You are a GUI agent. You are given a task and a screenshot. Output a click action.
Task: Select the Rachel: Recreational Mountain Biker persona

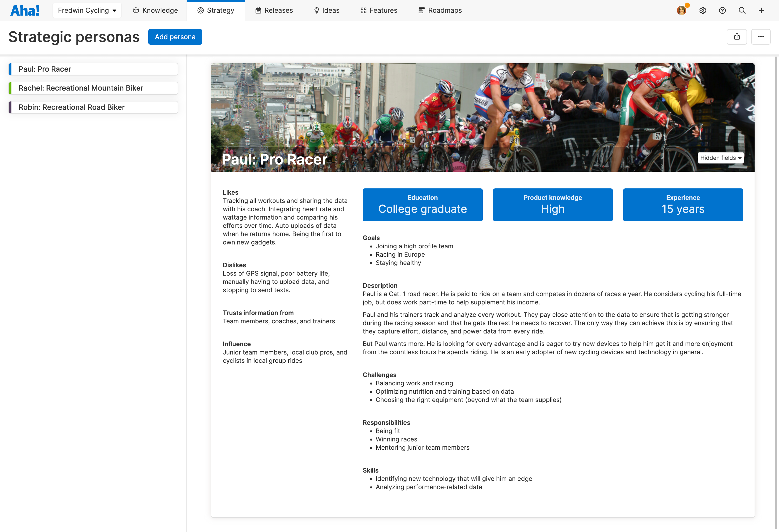(x=93, y=88)
